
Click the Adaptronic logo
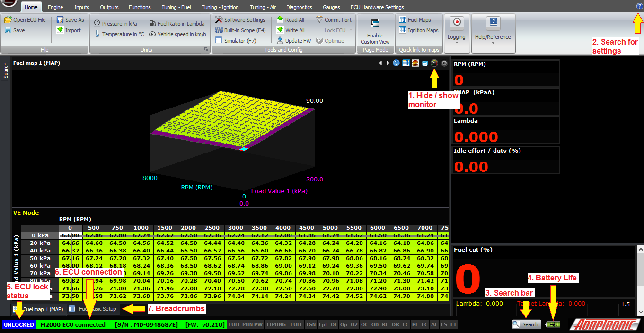coord(605,324)
